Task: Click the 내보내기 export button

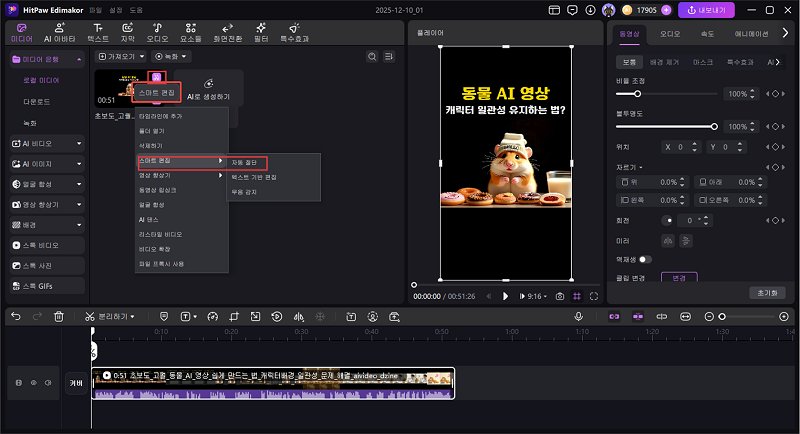Action: point(706,10)
